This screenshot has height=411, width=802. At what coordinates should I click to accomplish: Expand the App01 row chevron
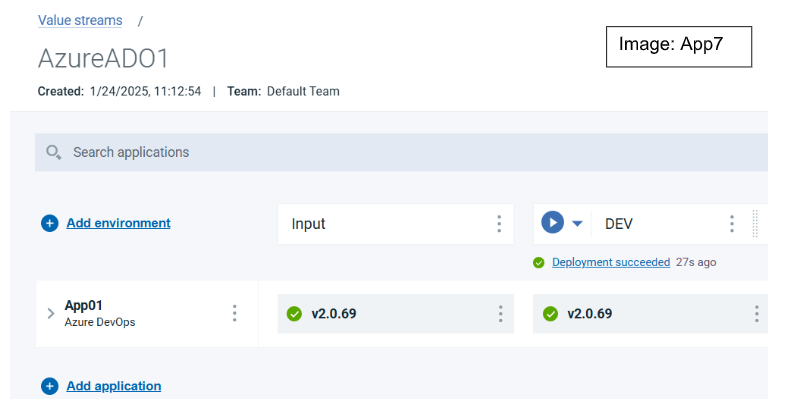click(x=51, y=313)
